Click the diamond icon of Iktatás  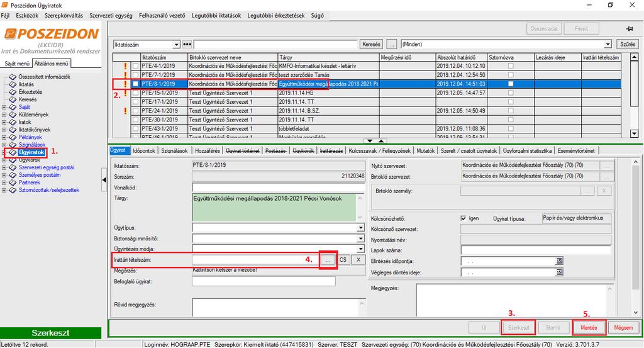coord(13,84)
